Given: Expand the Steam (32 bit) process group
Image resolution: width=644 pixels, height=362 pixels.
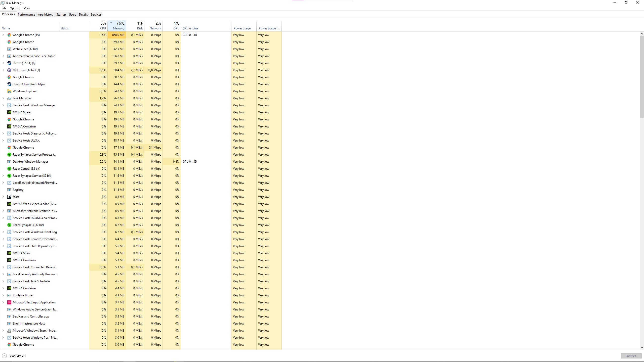Looking at the screenshot, I should [x=3, y=63].
